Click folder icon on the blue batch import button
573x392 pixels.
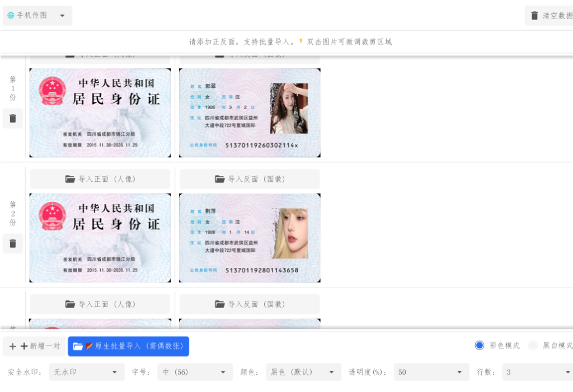(78, 346)
